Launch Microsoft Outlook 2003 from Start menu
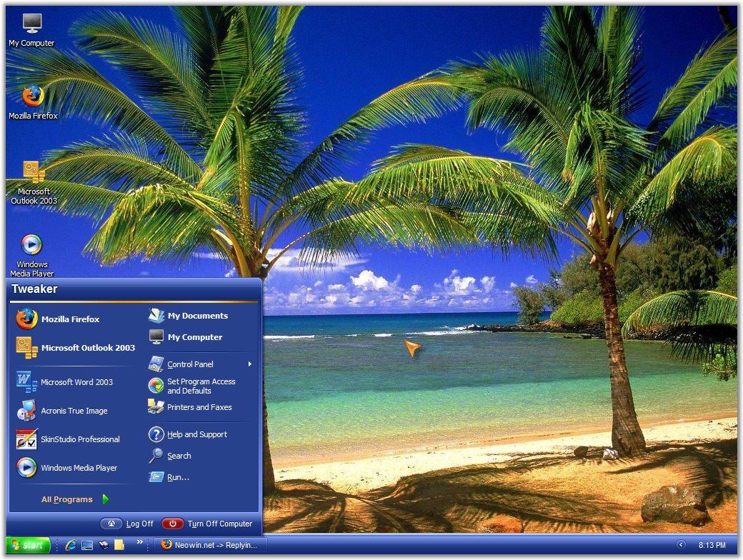Viewport: 743px width, 560px height. point(75,348)
